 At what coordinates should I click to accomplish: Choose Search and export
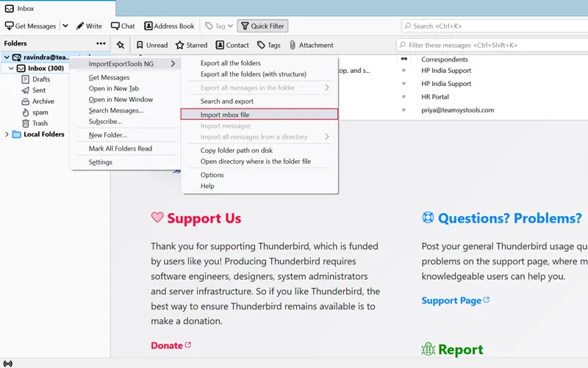click(x=227, y=101)
